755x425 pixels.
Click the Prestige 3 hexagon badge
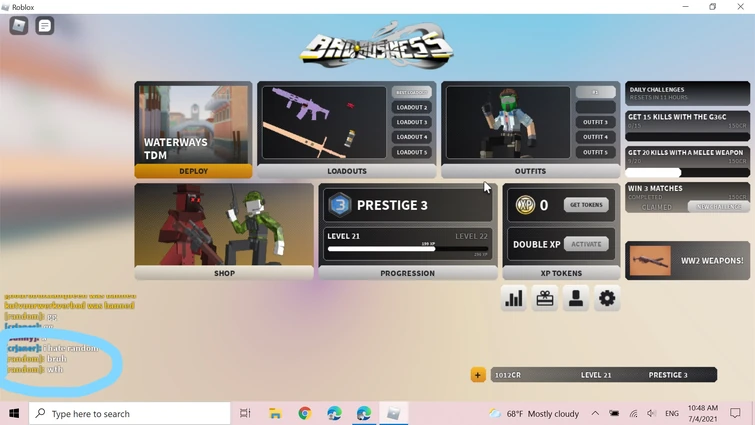340,205
